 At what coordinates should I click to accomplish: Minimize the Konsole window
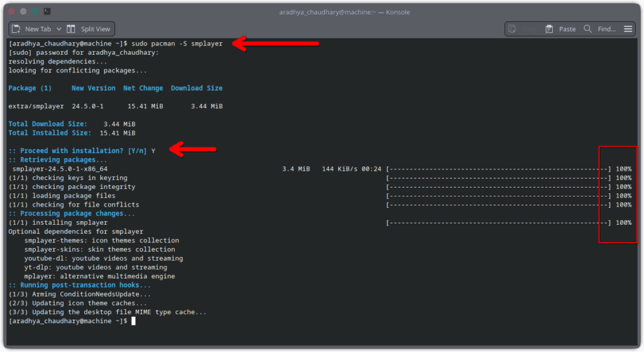(23, 11)
